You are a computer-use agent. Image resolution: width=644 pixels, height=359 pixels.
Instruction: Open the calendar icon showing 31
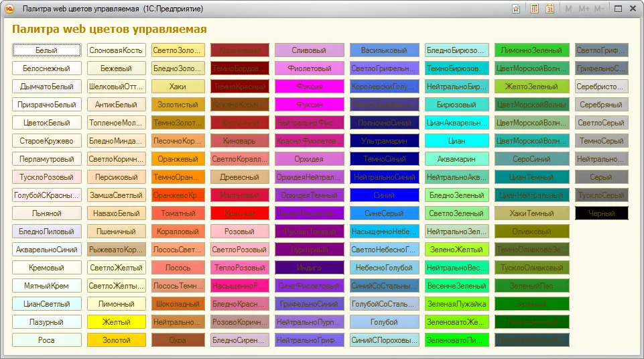(x=550, y=9)
